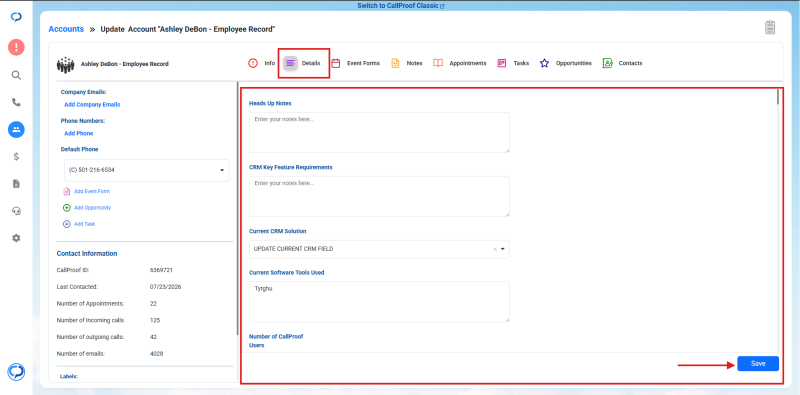Image resolution: width=800 pixels, height=395 pixels.
Task: Clear the Current CRM Solution selection
Action: (494, 249)
